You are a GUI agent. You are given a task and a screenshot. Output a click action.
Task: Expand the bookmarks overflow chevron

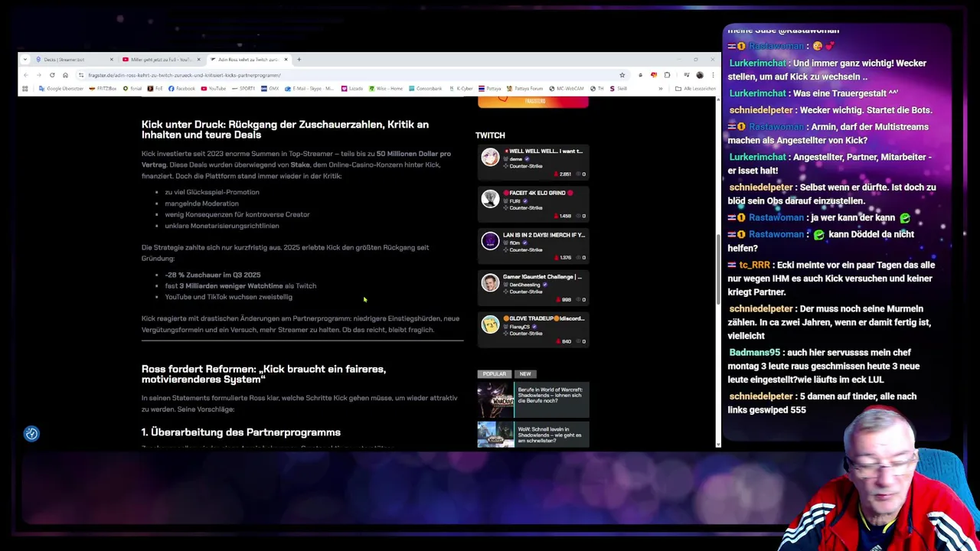click(660, 89)
